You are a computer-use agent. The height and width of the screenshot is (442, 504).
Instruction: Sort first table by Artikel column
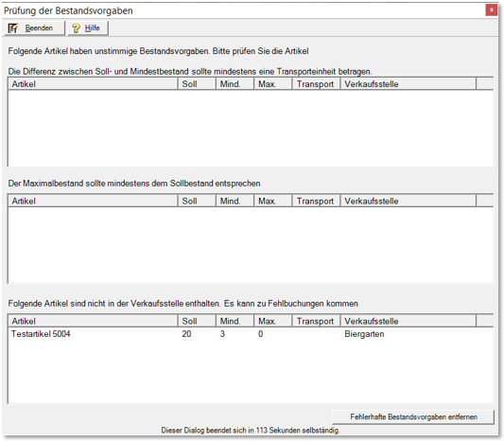pos(93,84)
